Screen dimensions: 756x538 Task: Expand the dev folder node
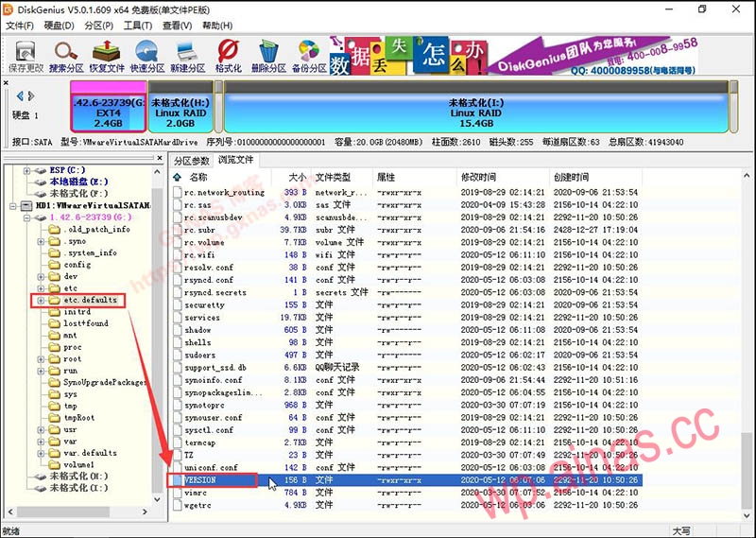pos(41,277)
